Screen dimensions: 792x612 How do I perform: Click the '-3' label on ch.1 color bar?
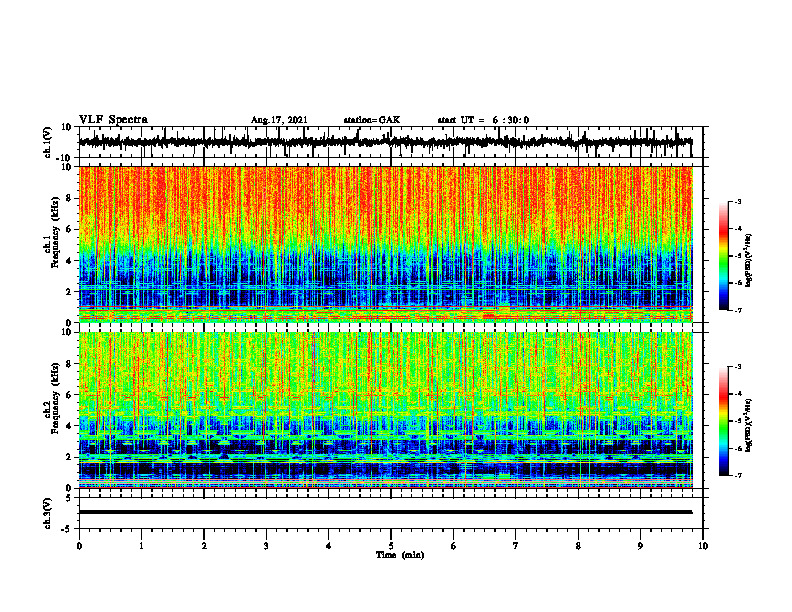pyautogui.click(x=737, y=202)
